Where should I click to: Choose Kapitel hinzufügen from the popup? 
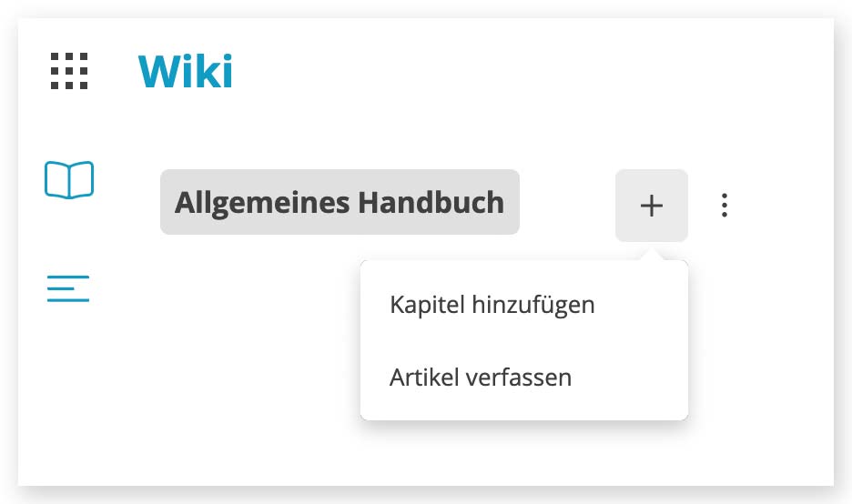[492, 305]
